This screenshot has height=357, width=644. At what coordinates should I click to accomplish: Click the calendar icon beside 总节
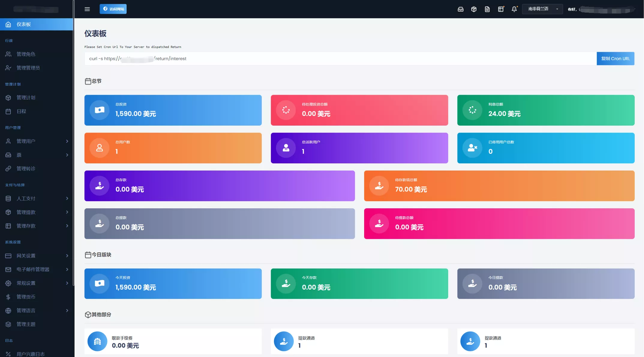[x=88, y=81]
